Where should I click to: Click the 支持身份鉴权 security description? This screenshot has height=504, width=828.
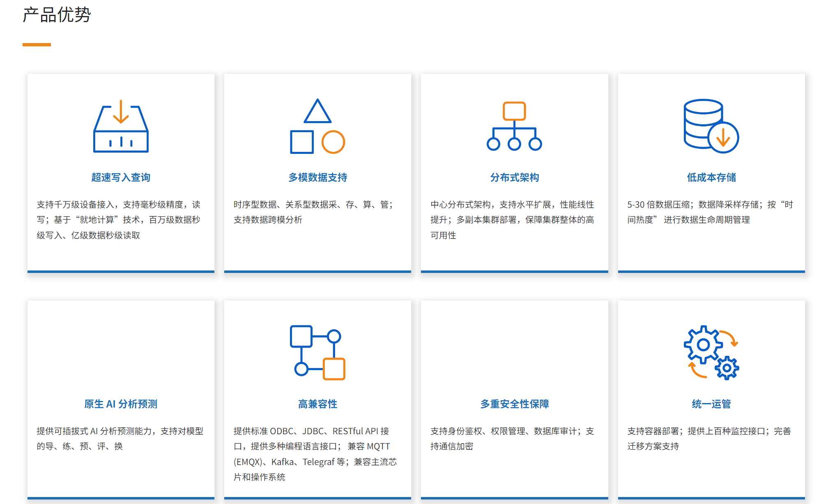[512, 438]
